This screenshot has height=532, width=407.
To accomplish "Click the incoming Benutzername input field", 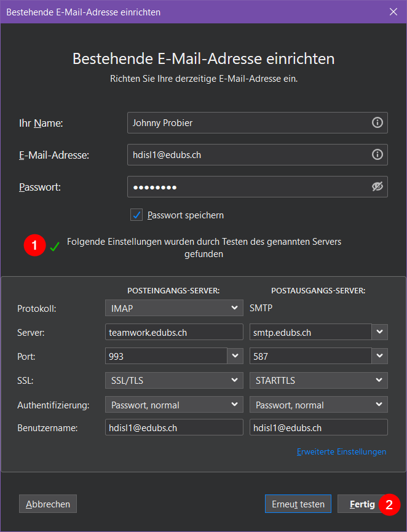I will tap(174, 428).
